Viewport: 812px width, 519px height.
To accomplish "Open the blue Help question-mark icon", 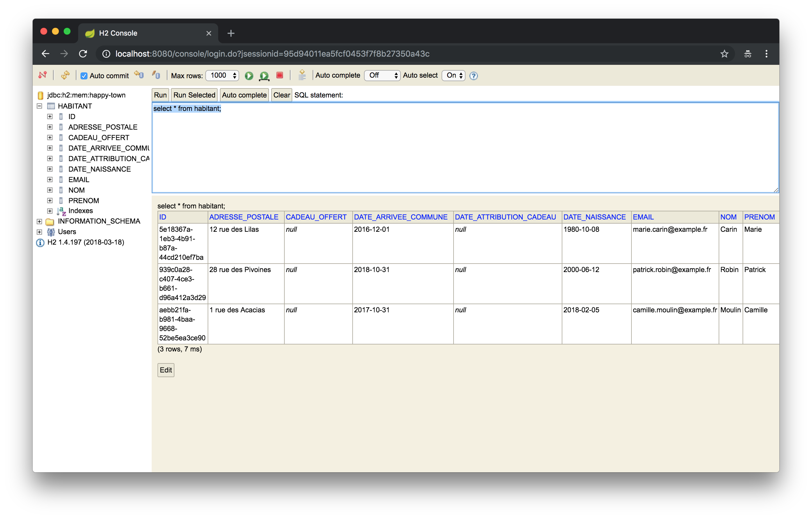I will coord(473,76).
